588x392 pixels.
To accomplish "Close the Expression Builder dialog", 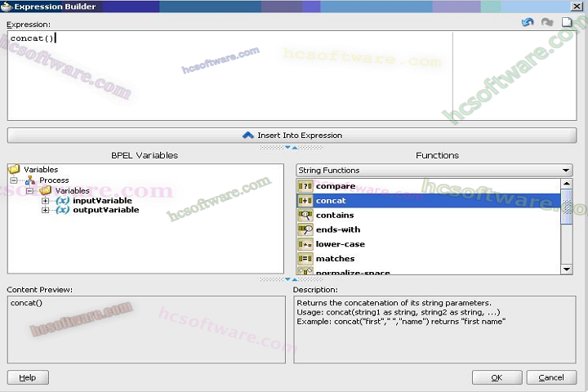I will point(577,7).
